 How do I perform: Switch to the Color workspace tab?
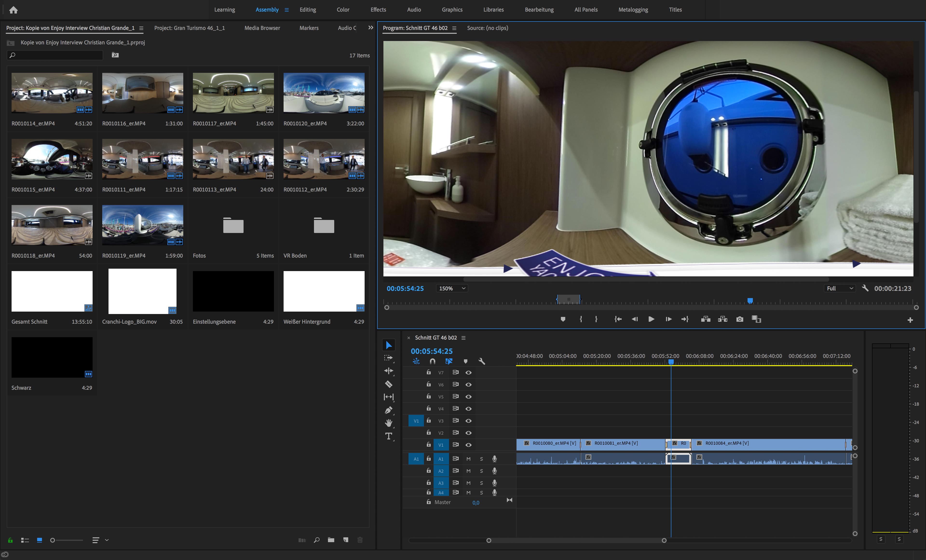pos(343,10)
